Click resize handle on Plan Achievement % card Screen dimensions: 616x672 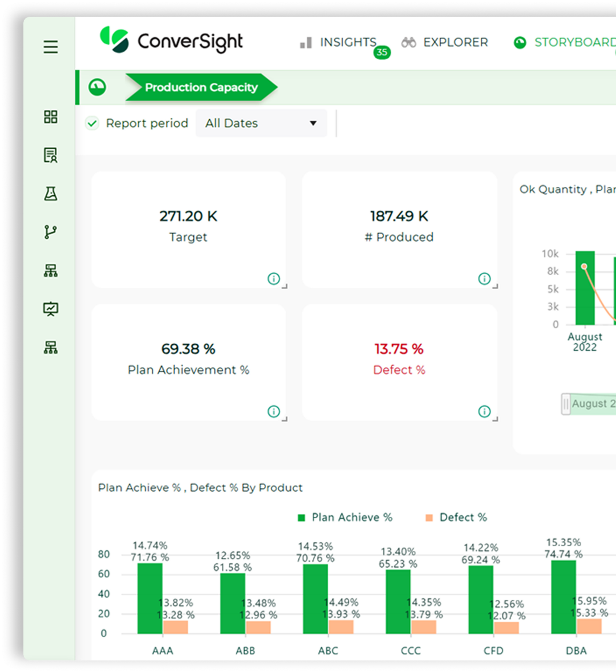click(285, 419)
